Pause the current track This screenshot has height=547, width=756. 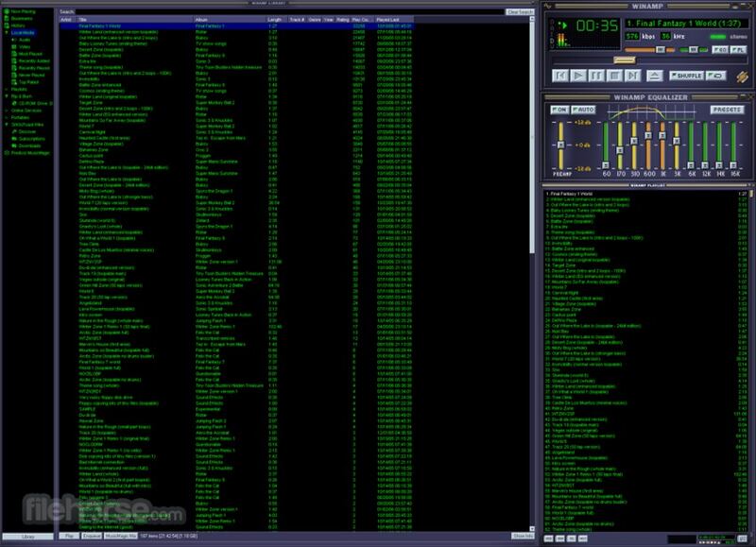click(x=597, y=75)
